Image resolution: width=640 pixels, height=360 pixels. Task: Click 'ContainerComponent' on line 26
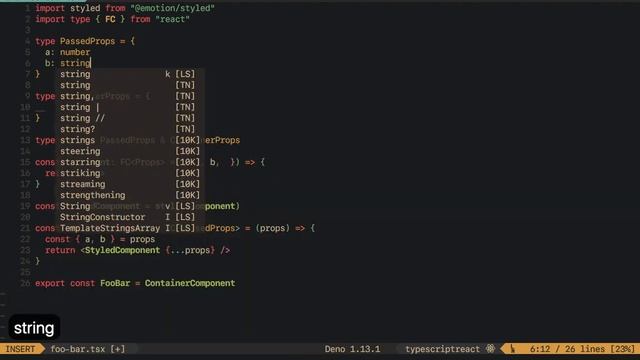[190, 283]
